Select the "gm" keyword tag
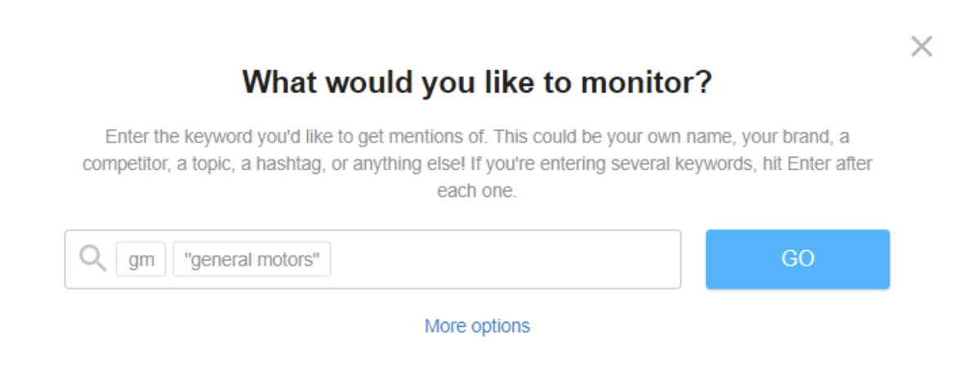This screenshot has height=389, width=980. (141, 260)
